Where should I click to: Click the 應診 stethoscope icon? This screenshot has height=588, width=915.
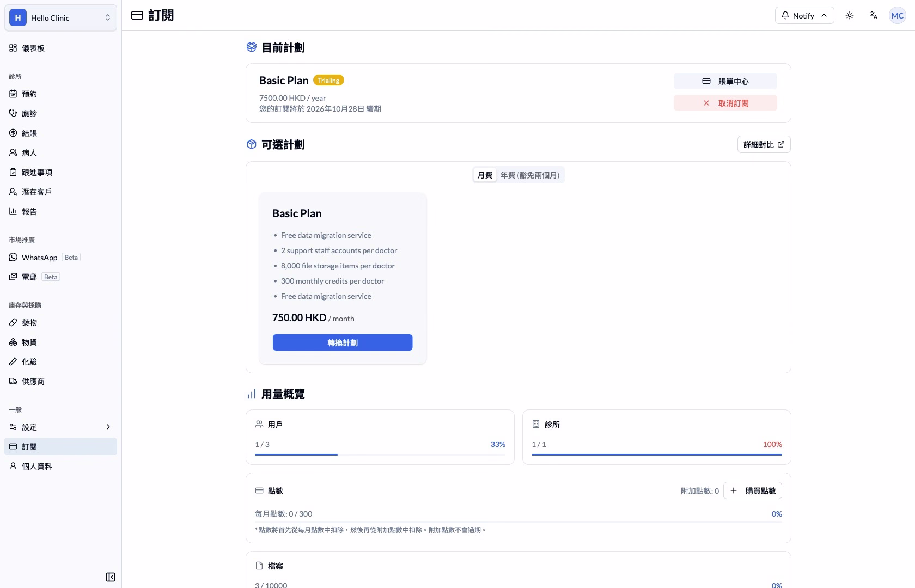coord(13,113)
